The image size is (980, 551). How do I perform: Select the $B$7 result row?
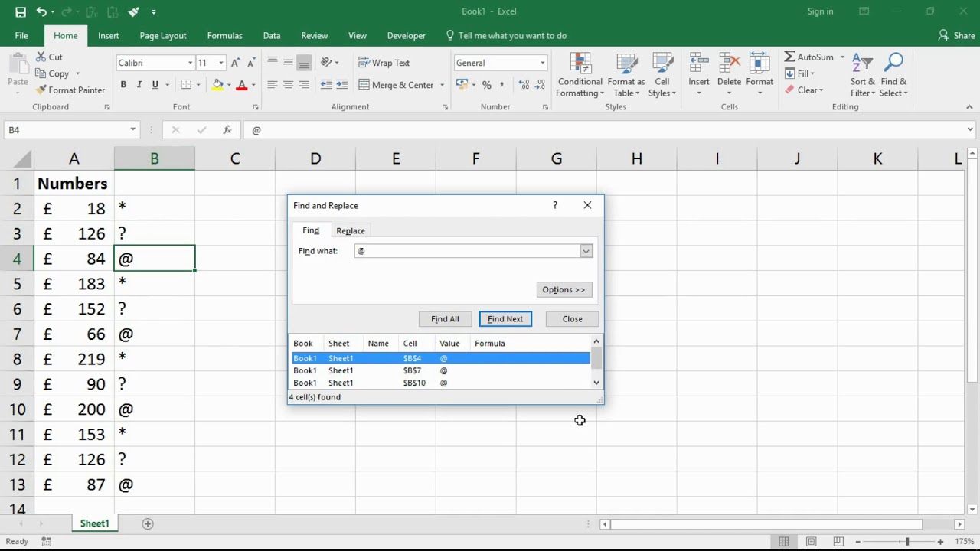[441, 370]
